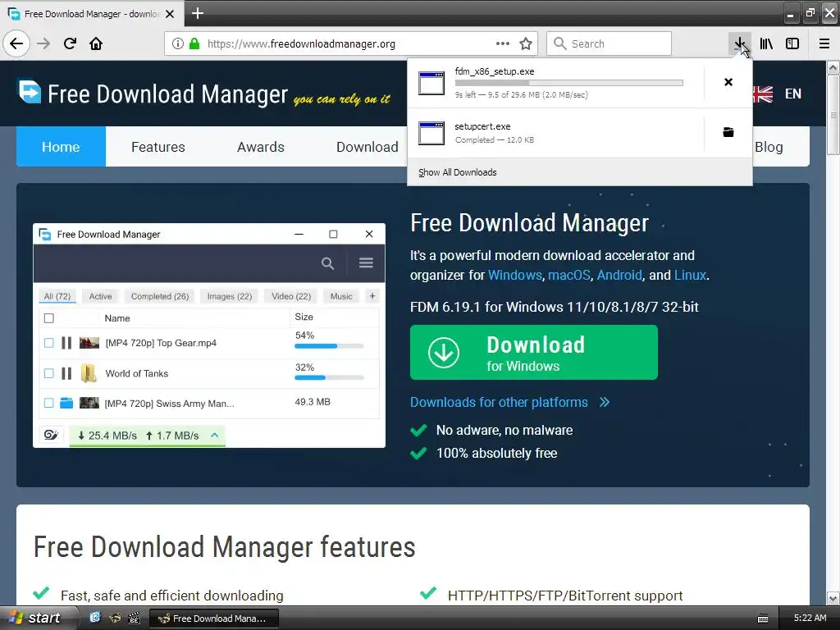Select the Active filter tag

point(100,296)
